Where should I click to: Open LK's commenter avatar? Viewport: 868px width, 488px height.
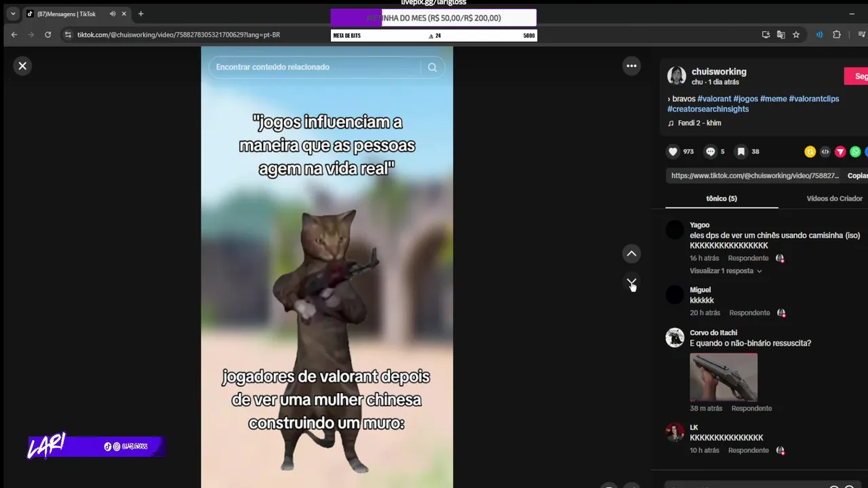tap(675, 432)
